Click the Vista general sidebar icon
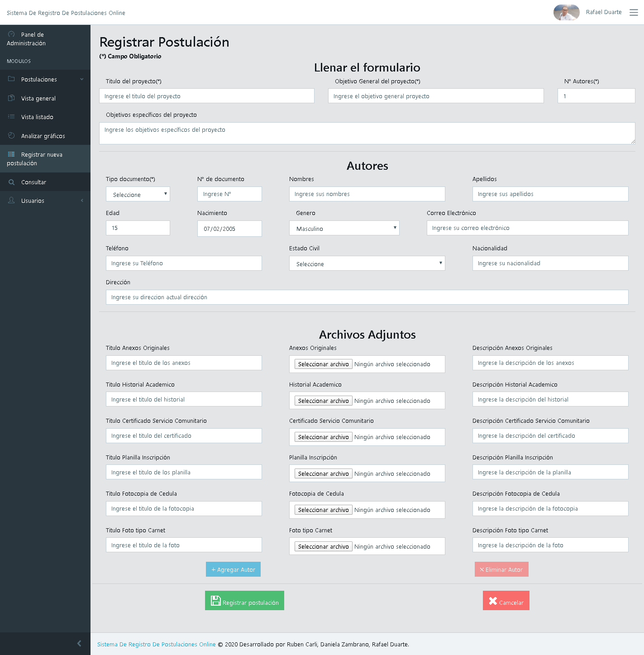 [11, 98]
